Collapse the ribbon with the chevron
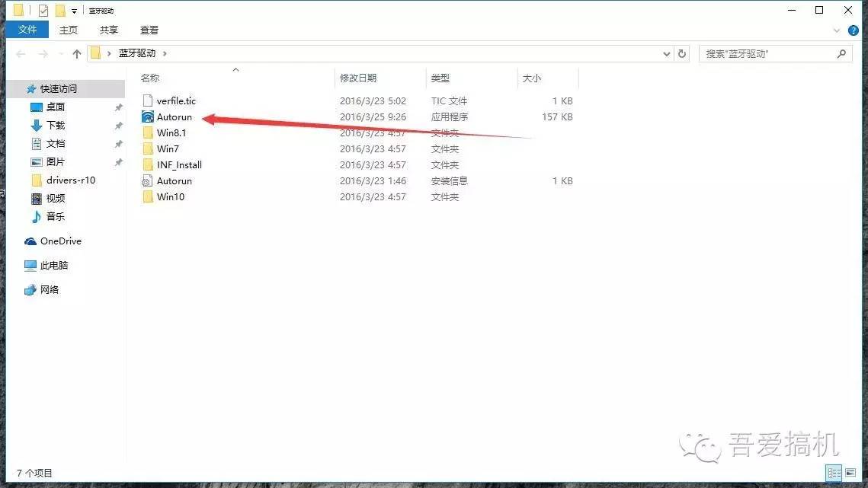 tap(837, 30)
